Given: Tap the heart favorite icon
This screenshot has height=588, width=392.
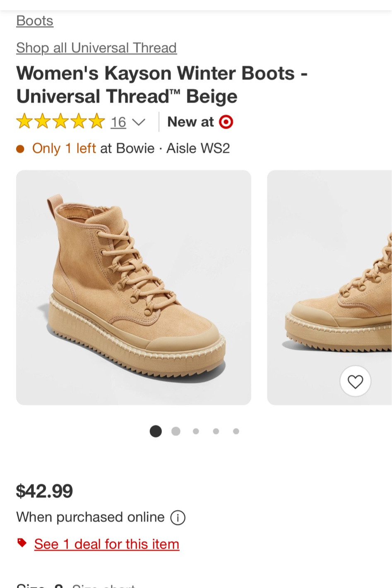Looking at the screenshot, I should (355, 381).
